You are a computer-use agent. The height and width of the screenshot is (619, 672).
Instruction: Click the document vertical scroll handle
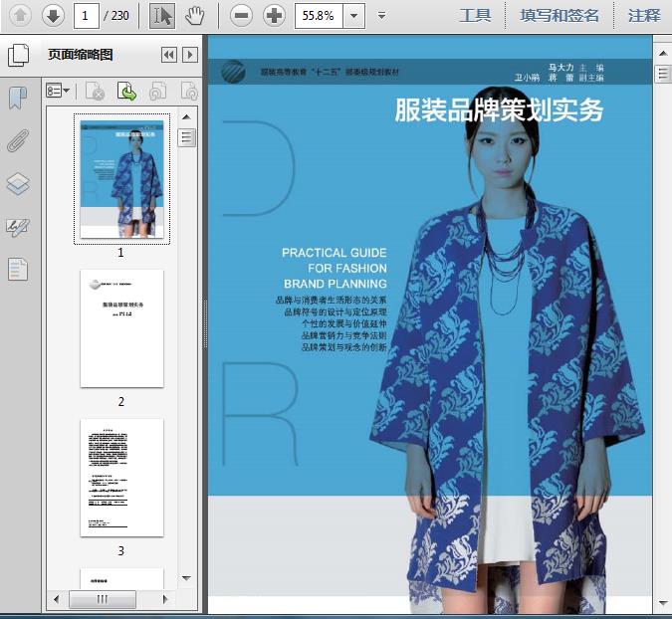pyautogui.click(x=663, y=74)
